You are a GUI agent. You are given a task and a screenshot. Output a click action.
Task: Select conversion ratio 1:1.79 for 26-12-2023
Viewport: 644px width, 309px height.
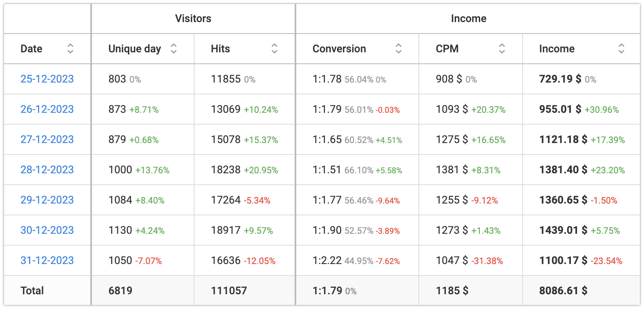pos(327,109)
